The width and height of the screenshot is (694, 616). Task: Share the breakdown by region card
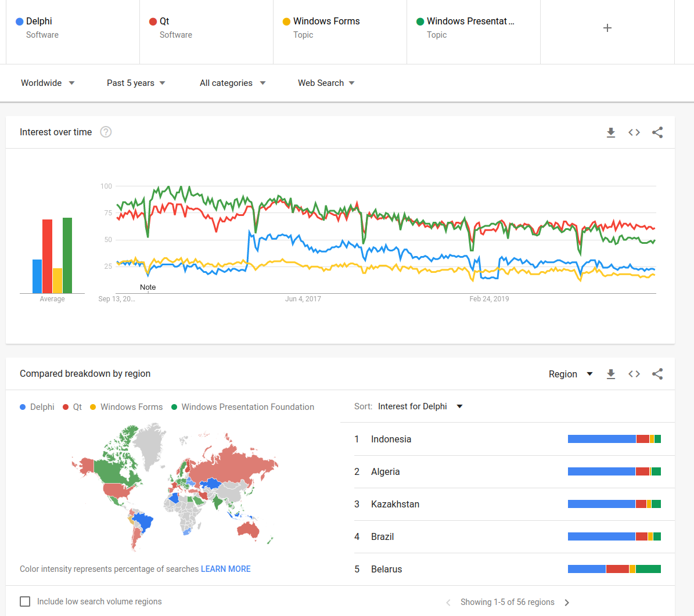657,374
